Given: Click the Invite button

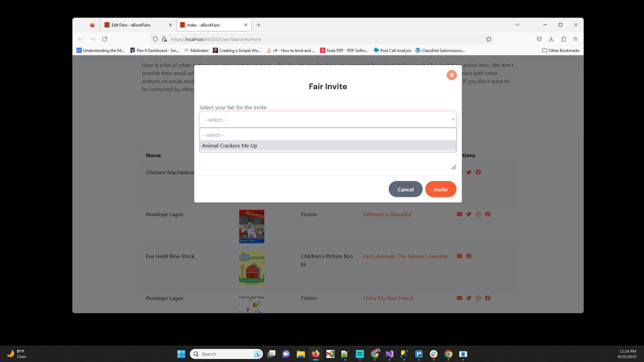Looking at the screenshot, I should pyautogui.click(x=440, y=189).
